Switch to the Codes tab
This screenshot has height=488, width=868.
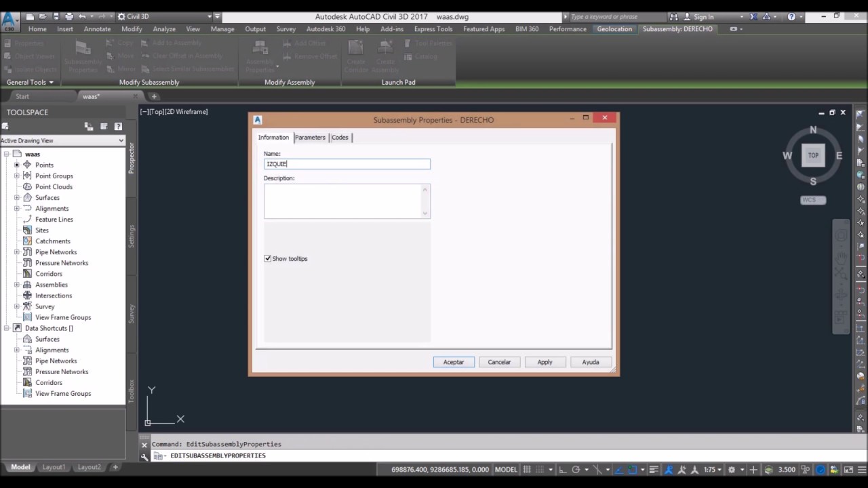340,138
